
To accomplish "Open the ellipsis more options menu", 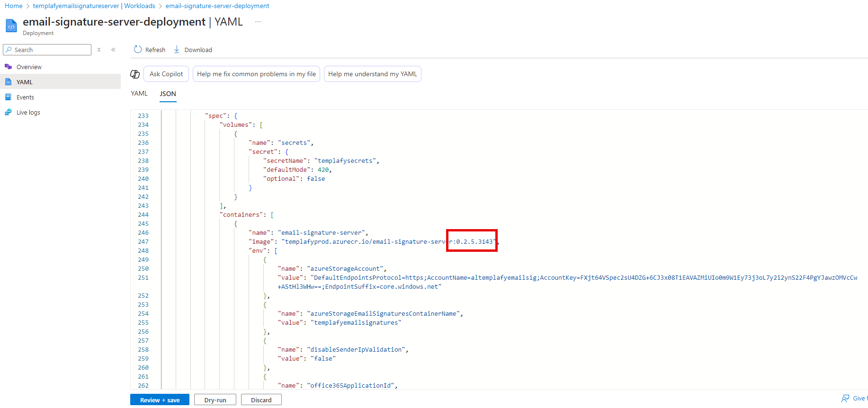I will 258,22.
